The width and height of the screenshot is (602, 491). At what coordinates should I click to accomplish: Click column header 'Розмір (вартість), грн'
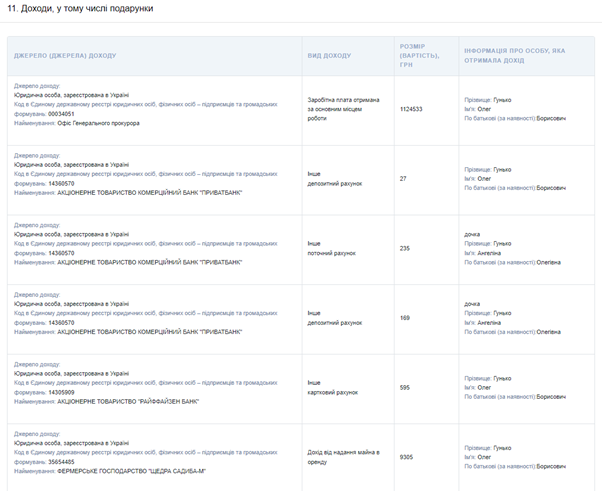[419, 56]
